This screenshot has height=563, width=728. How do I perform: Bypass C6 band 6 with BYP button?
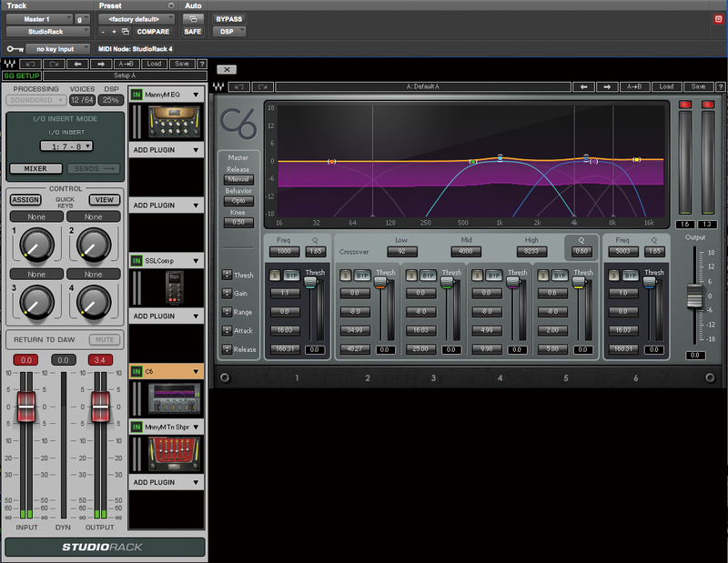click(x=630, y=276)
